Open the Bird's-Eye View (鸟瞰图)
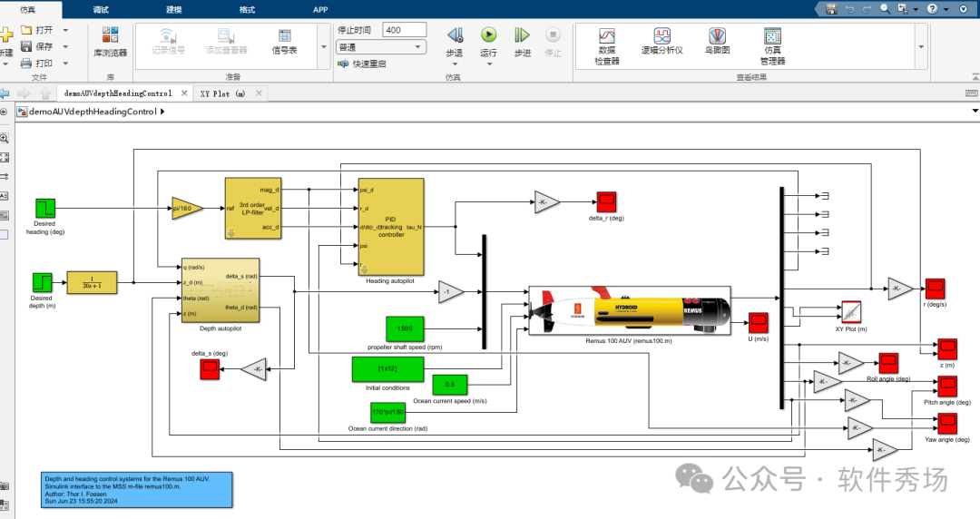Screen dimensions: 980x519 (718, 41)
